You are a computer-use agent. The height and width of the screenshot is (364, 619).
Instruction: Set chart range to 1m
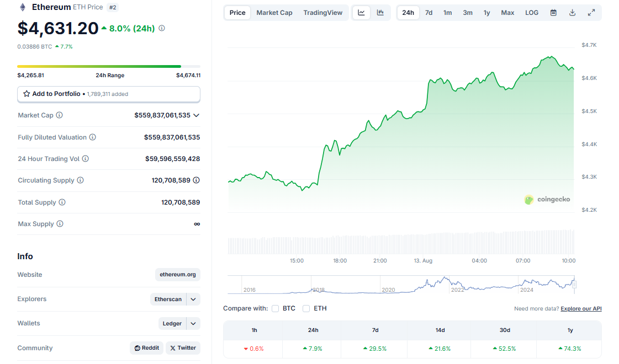447,13
